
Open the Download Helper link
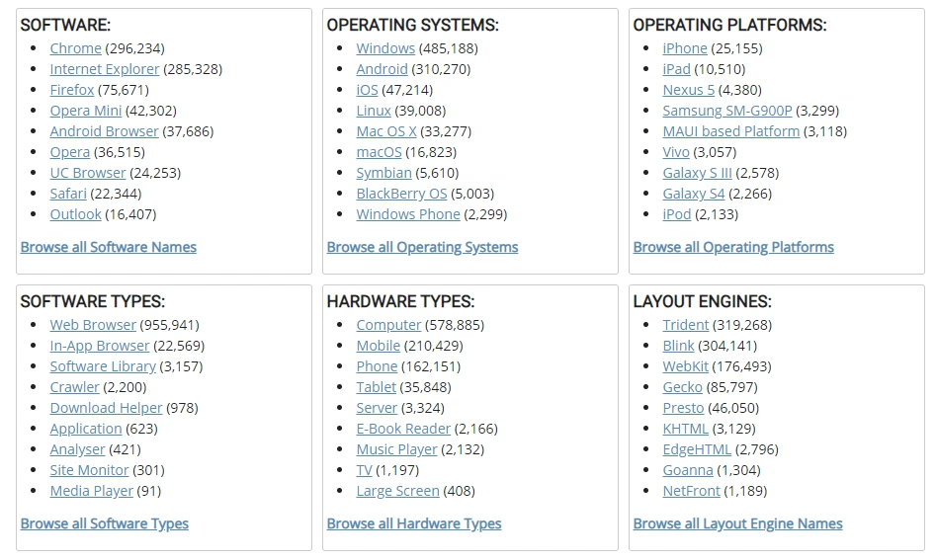[107, 408]
